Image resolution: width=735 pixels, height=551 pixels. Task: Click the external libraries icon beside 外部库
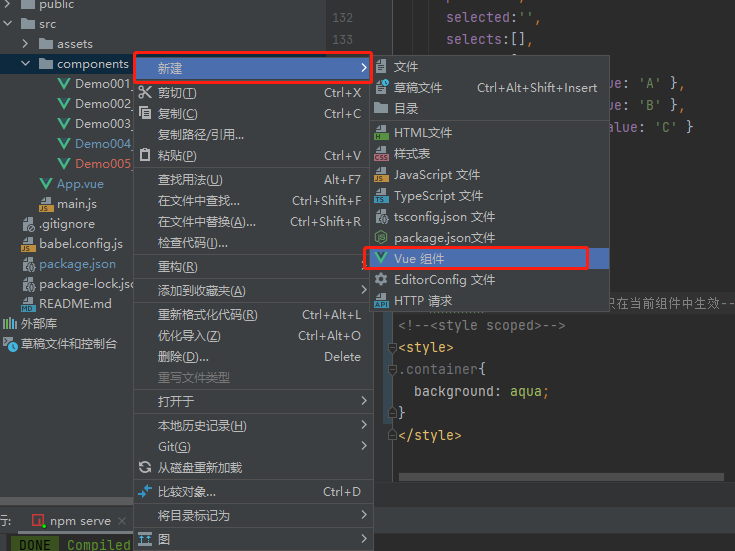tap(10, 323)
